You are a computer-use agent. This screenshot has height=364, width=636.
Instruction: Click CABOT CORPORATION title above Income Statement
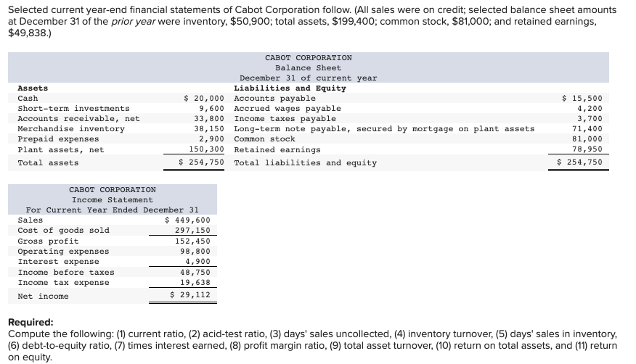113,190
